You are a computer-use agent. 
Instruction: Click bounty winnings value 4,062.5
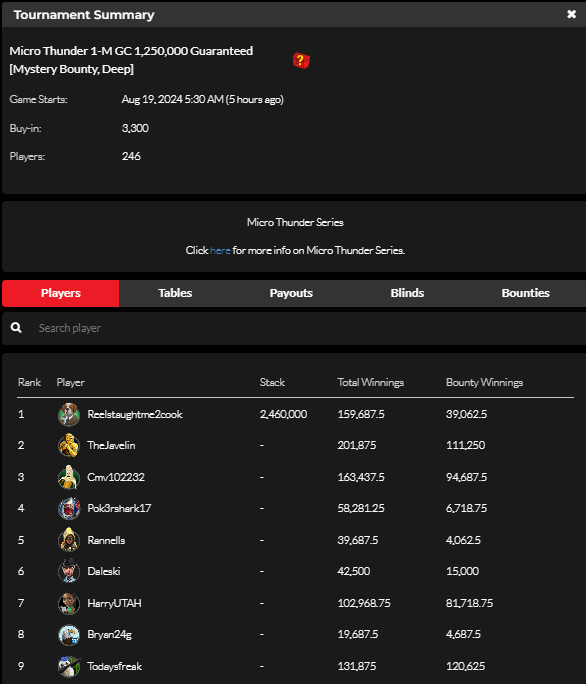[x=463, y=540]
